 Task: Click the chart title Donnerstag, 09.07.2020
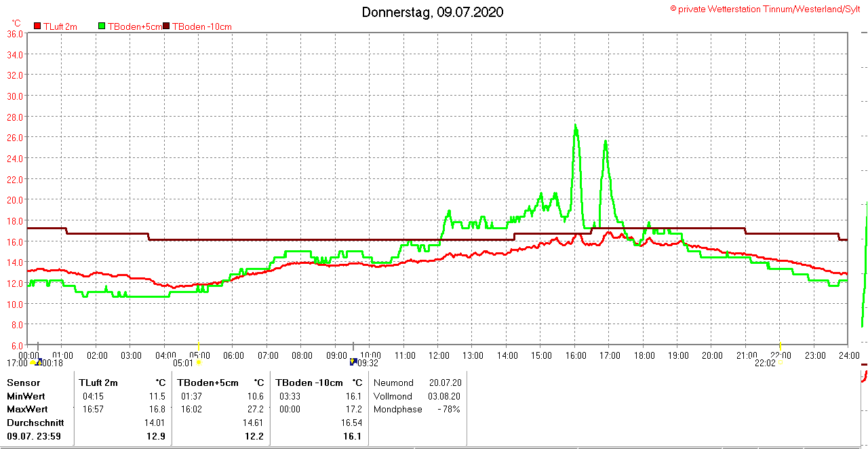point(432,12)
